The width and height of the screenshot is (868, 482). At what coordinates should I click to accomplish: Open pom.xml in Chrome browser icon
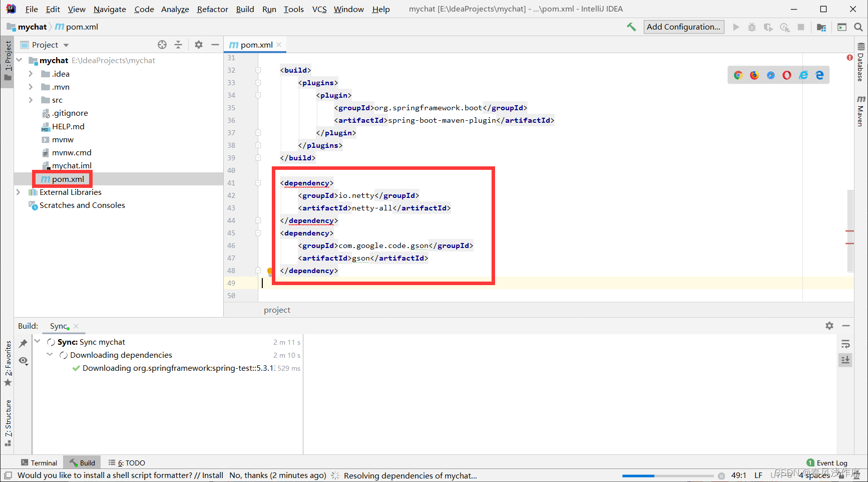click(x=738, y=75)
